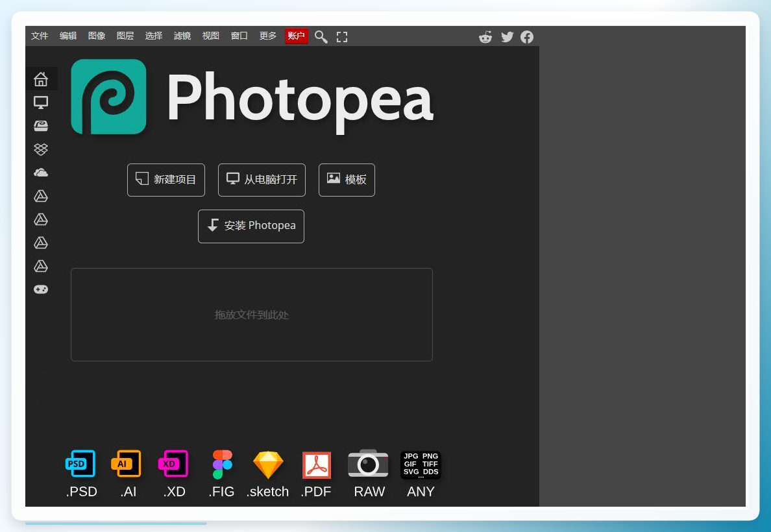Click the 模板 templates button
Image resolution: width=771 pixels, height=532 pixels.
point(347,180)
